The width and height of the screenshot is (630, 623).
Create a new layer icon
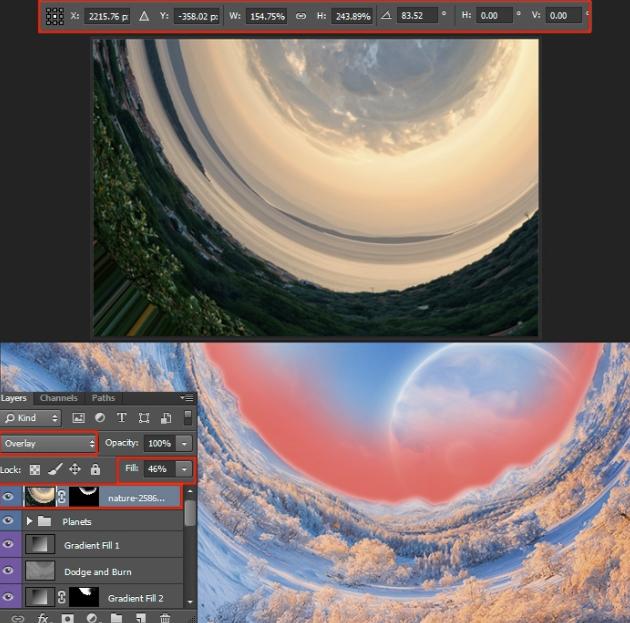tap(141, 618)
